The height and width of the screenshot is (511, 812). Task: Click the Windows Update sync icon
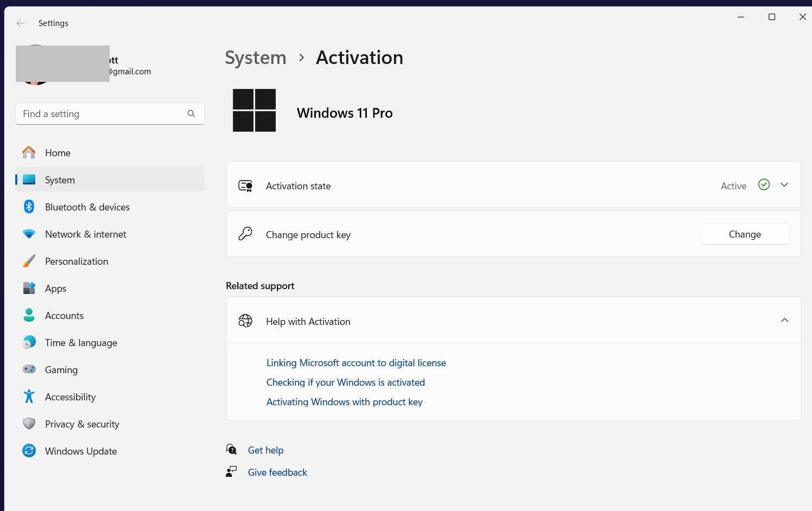(29, 451)
